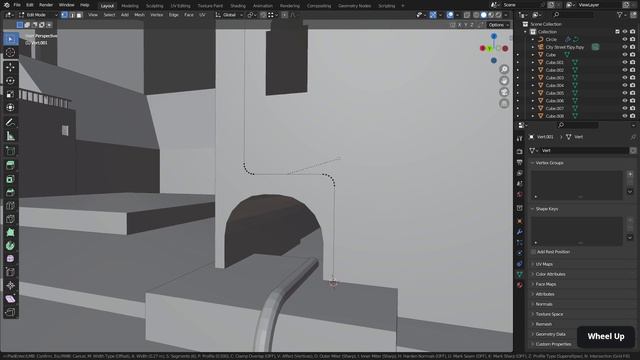
Task: Click the Scene name field
Action: (522, 5)
